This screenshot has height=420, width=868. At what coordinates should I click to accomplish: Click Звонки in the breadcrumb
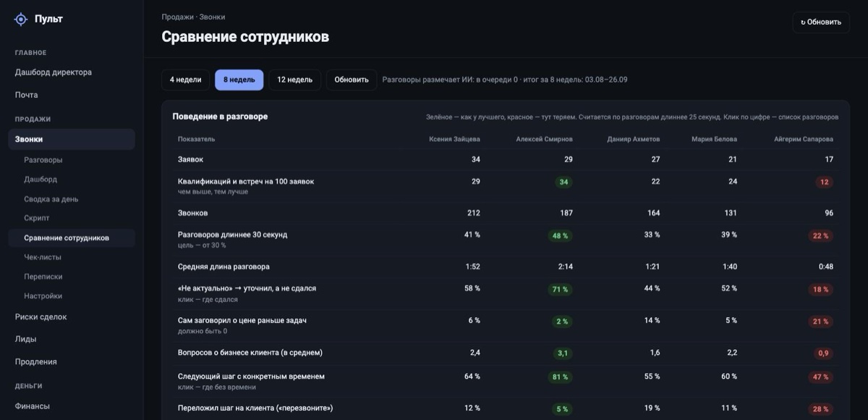(x=212, y=17)
